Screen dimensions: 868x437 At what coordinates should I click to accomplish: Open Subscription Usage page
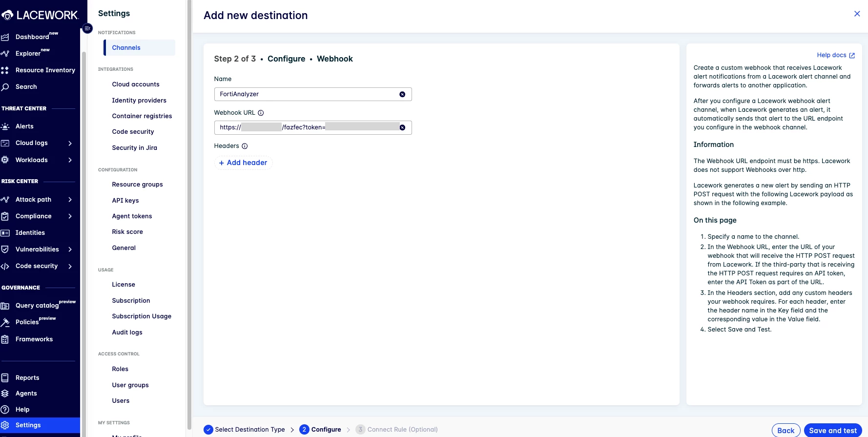coord(142,316)
